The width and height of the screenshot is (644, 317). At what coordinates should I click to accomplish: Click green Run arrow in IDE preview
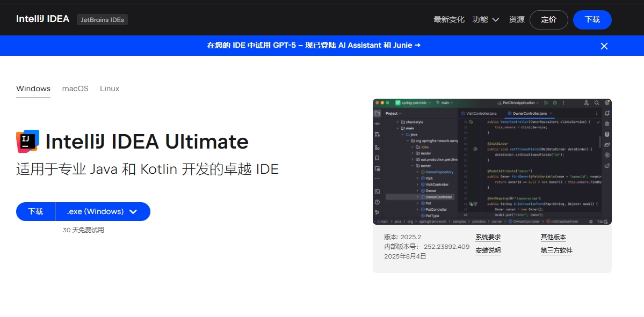coord(546,103)
